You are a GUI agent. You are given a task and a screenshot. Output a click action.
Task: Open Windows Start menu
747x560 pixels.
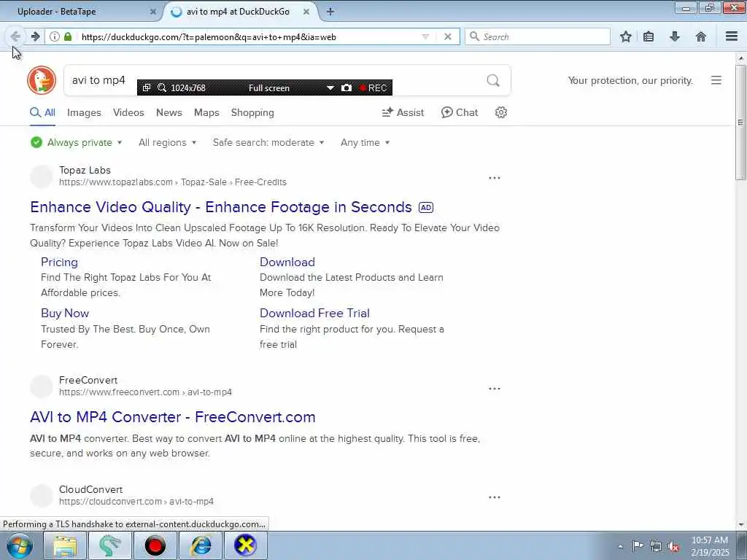tap(19, 545)
